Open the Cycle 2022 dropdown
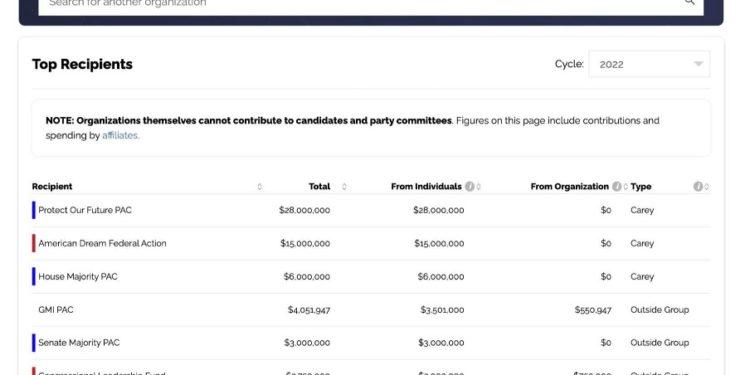Image resolution: width=750 pixels, height=375 pixels. point(649,64)
